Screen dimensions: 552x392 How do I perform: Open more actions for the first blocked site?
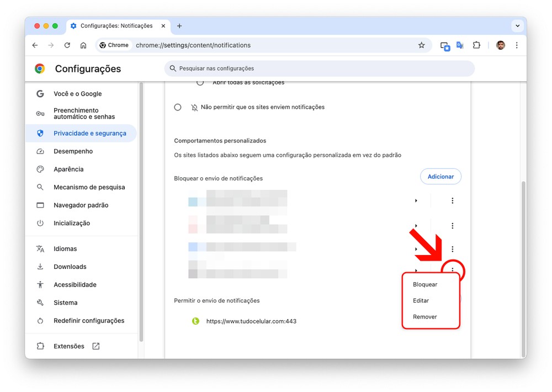pos(452,201)
